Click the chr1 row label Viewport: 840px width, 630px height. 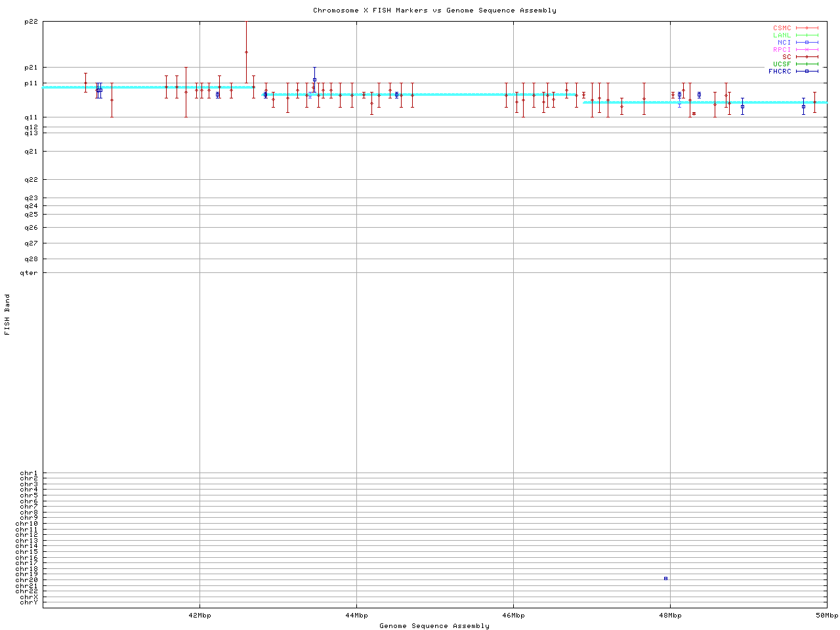pos(29,473)
